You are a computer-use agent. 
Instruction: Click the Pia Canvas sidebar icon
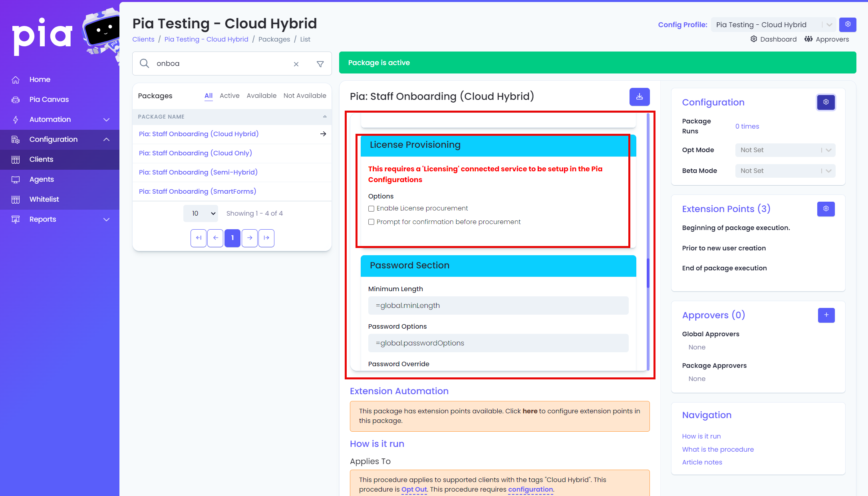(16, 99)
